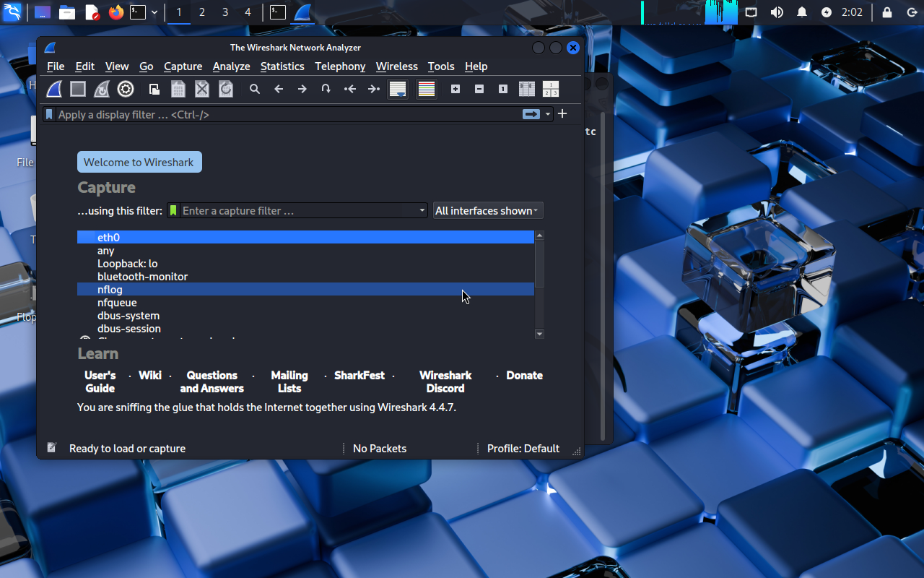This screenshot has width=924, height=578.
Task: Close this capture file icon
Action: [x=202, y=89]
